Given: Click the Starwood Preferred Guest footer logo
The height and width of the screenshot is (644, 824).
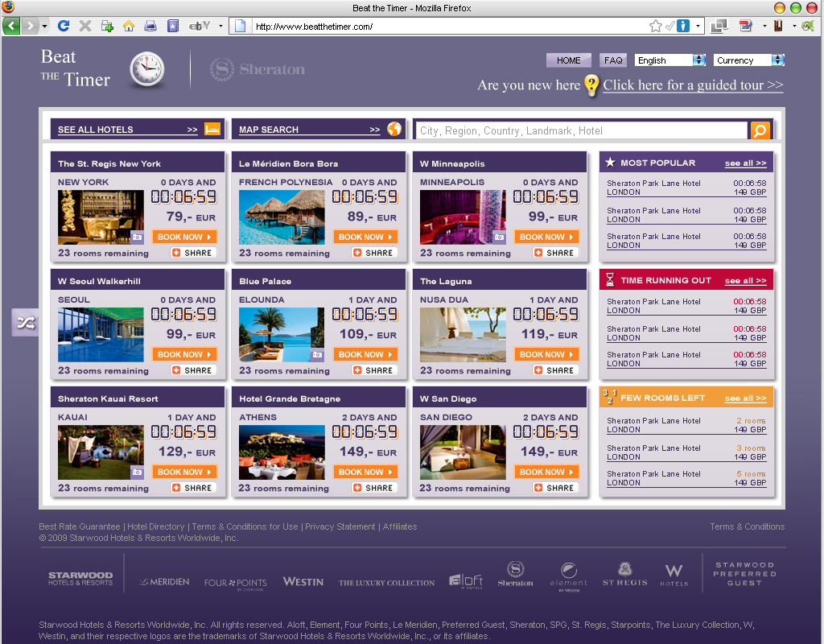Looking at the screenshot, I should (744, 574).
